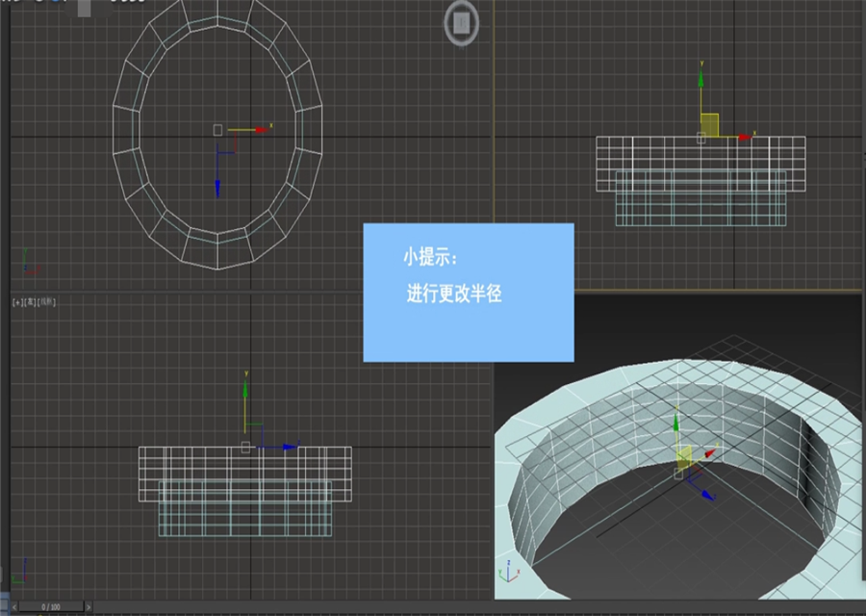Open the 前 viewport point-of-view menu
Screen dimensions: 866x616
click(30, 303)
